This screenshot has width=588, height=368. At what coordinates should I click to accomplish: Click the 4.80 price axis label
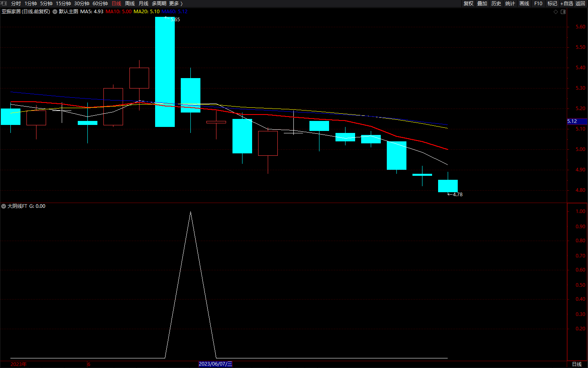(580, 190)
